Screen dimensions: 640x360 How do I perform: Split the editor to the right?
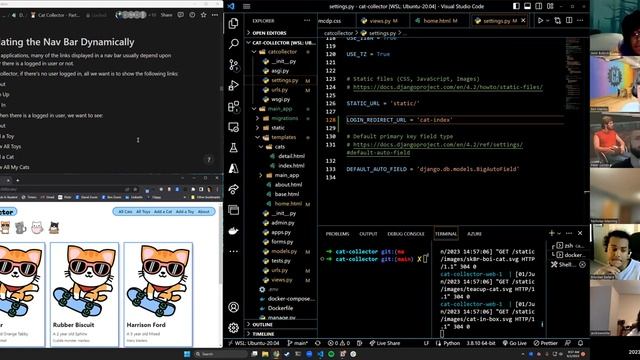click(569, 20)
